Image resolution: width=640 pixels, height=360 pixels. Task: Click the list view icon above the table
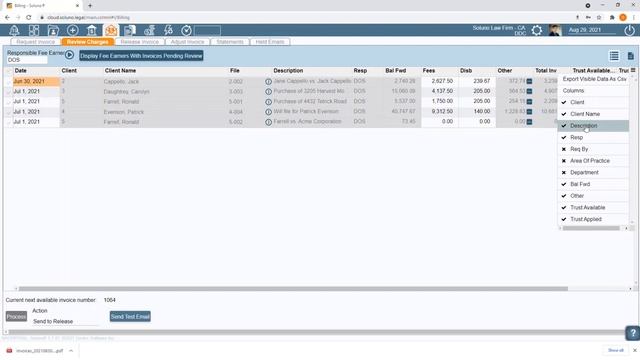pos(614,56)
